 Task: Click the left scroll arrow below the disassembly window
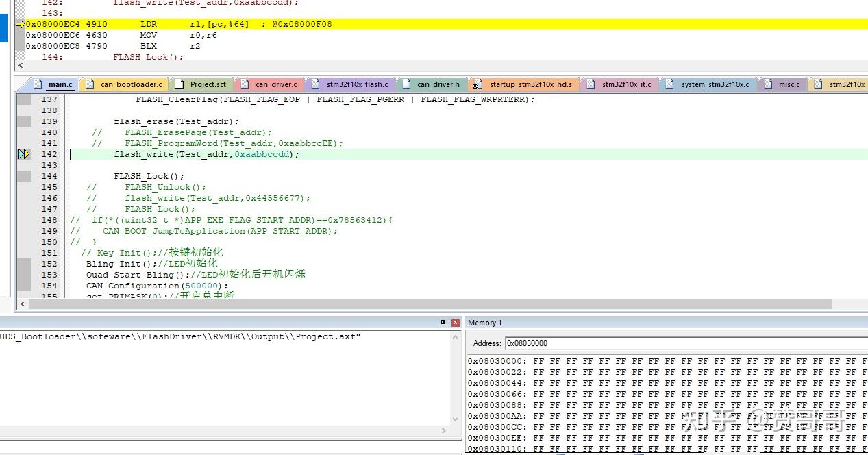[20, 65]
